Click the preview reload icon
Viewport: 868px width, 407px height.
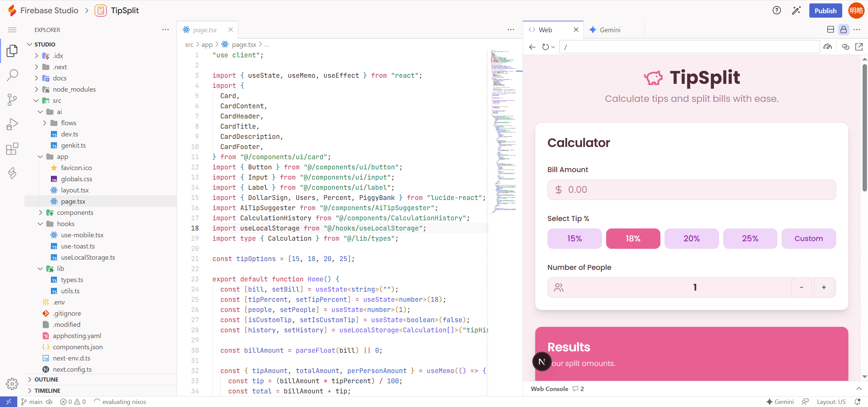coord(545,47)
